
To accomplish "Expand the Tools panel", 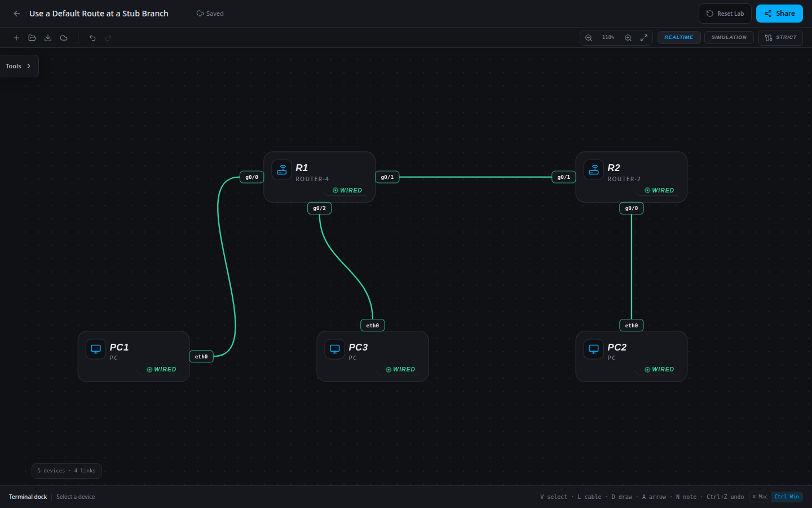I will (19, 66).
